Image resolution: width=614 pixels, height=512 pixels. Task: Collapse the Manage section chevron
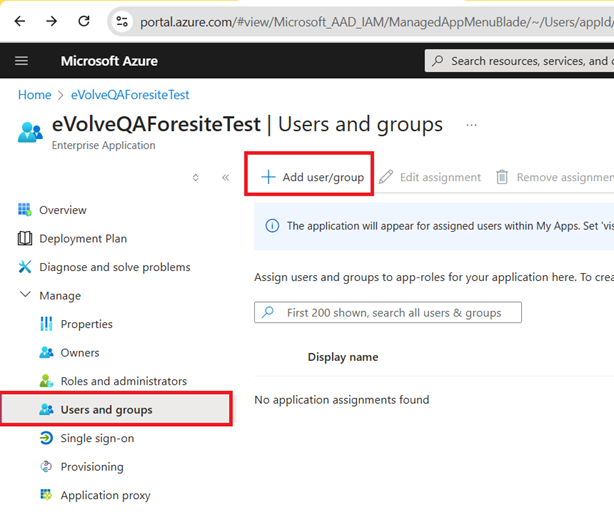25,294
